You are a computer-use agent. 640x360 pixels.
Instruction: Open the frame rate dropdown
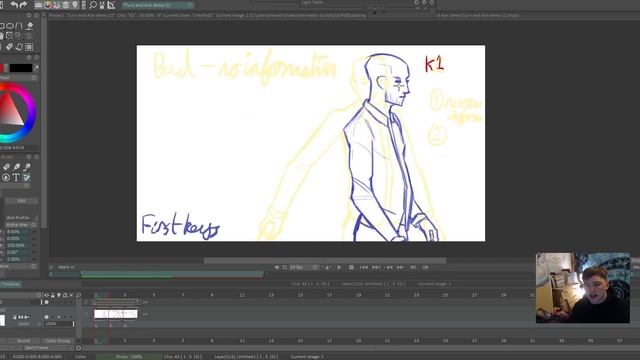pos(304,267)
